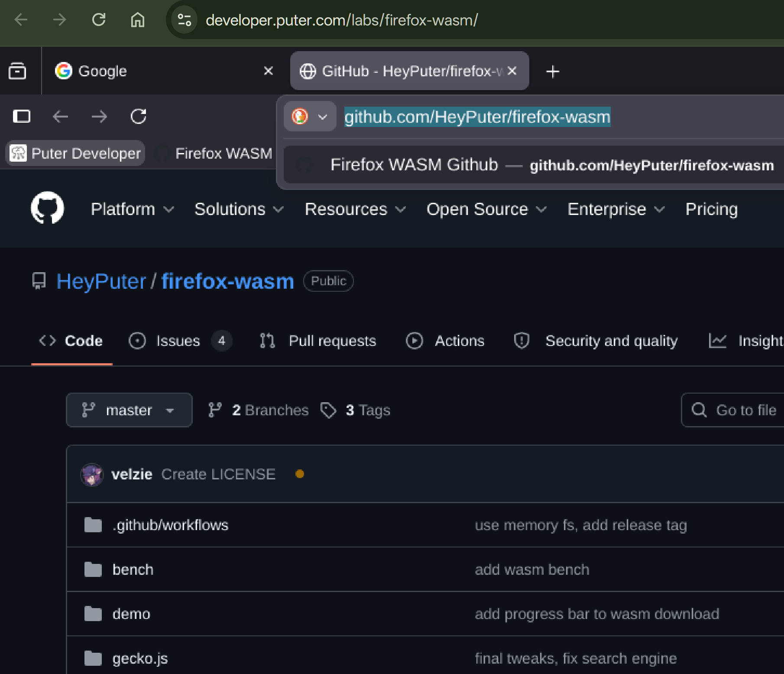Open the Firefox WASM bookmark
Viewport: 784px width, 674px height.
(x=214, y=153)
